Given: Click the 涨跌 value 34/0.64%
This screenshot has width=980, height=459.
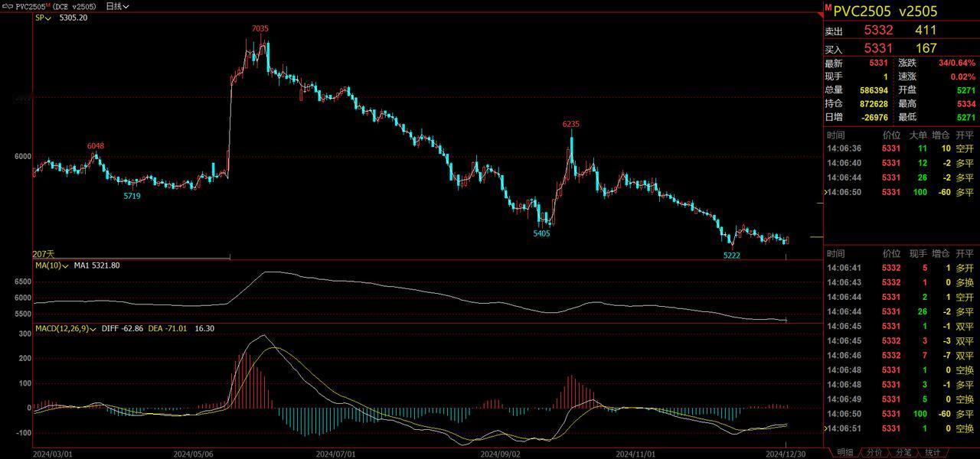Looking at the screenshot, I should pyautogui.click(x=957, y=63).
